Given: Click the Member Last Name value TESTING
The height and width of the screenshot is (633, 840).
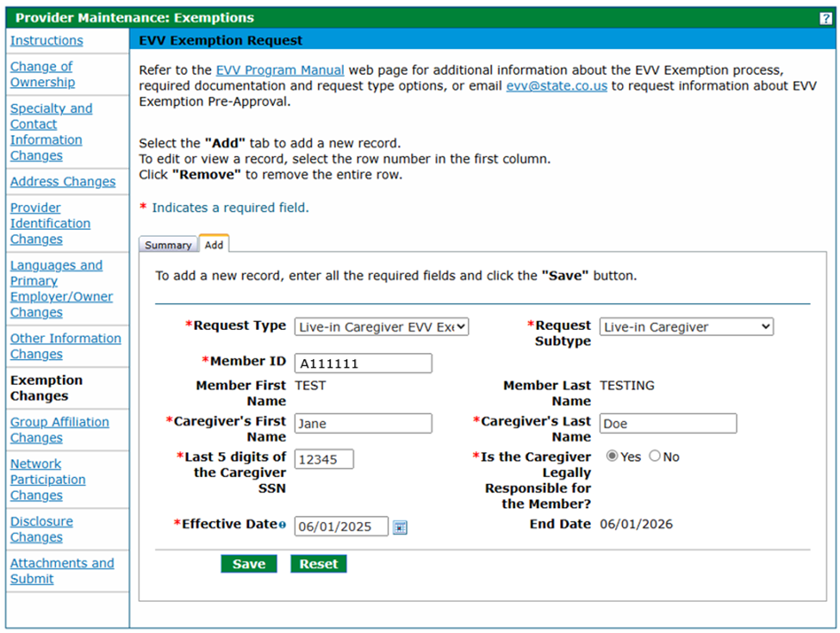Looking at the screenshot, I should 627,386.
